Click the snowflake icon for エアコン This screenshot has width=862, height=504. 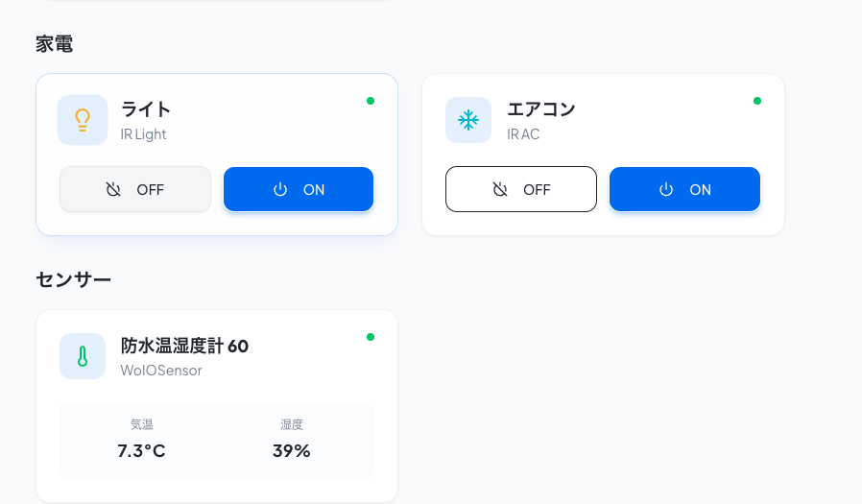(468, 120)
